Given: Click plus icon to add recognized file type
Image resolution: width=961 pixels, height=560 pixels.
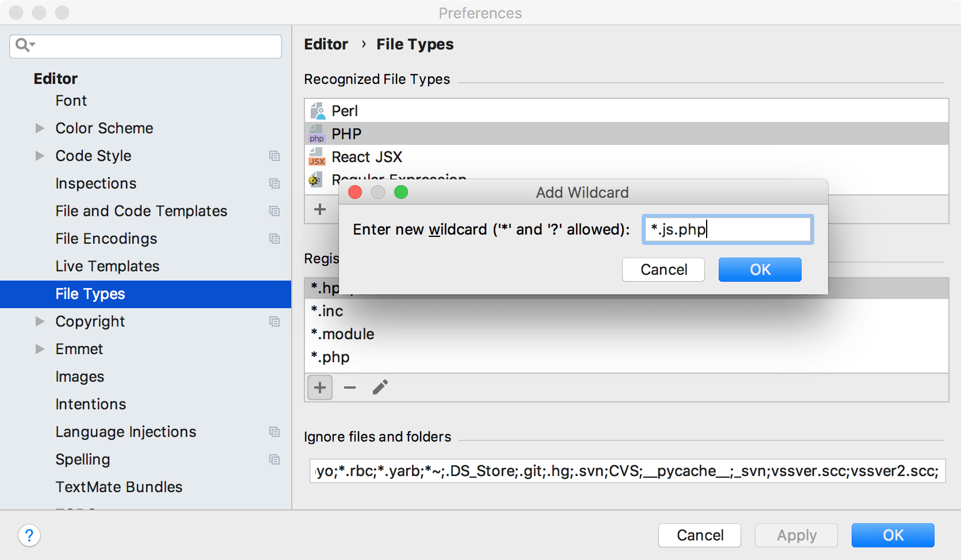Looking at the screenshot, I should [320, 209].
